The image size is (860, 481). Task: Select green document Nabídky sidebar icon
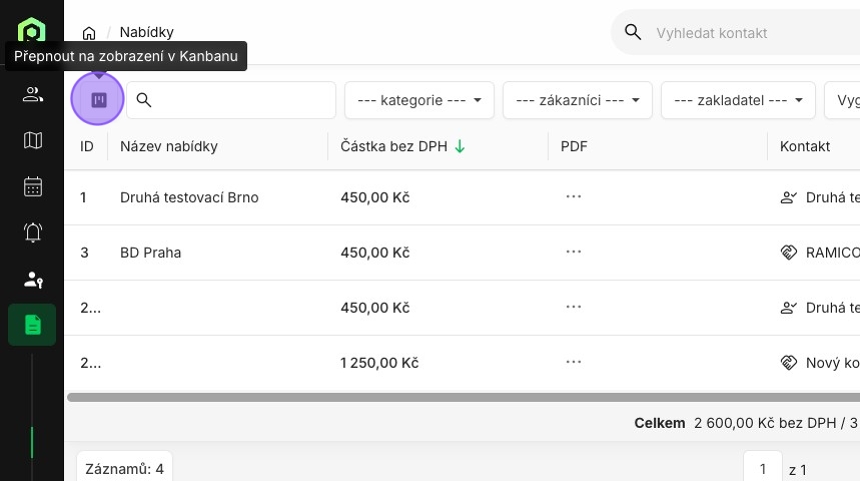32,325
